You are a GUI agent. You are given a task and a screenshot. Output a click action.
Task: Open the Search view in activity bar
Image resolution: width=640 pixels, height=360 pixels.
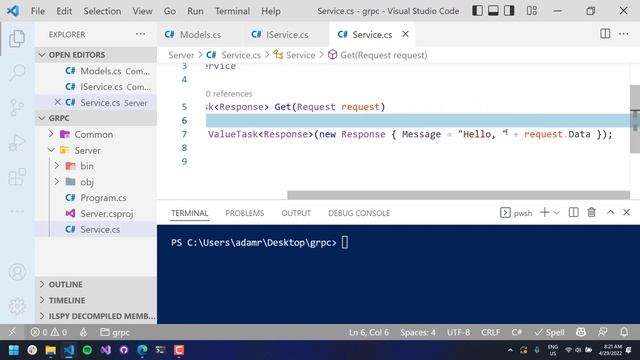tap(17, 72)
